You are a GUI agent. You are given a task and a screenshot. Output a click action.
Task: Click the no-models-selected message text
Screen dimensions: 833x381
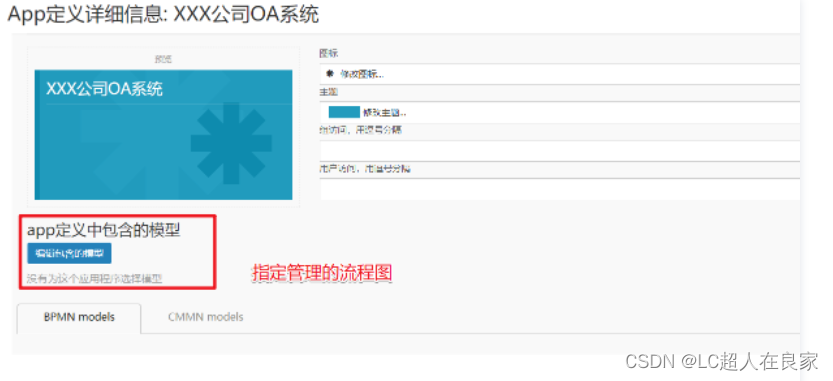(95, 278)
